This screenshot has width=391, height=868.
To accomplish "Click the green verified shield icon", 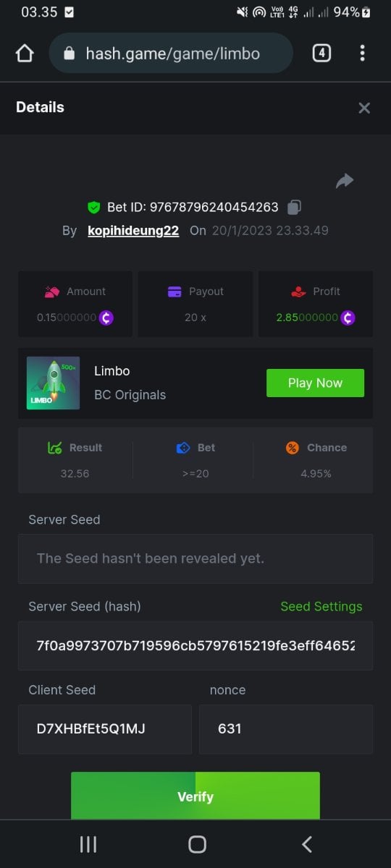I will point(93,208).
